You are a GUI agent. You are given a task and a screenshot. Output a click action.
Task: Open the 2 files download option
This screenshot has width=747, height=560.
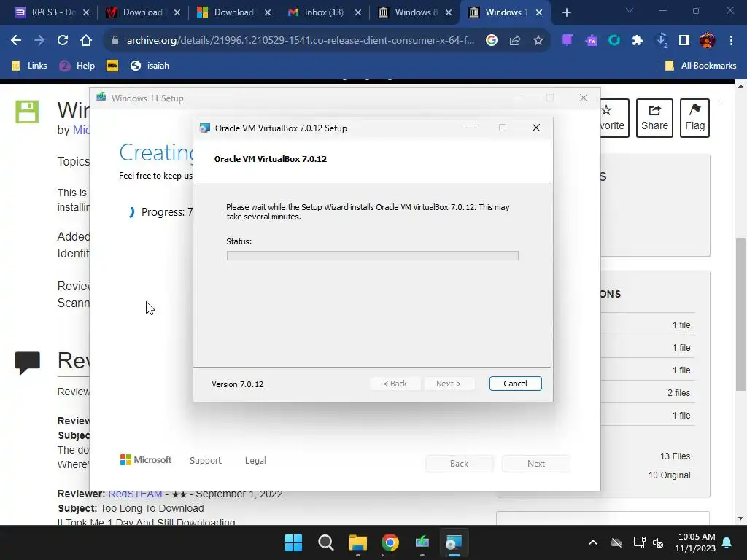click(x=678, y=393)
